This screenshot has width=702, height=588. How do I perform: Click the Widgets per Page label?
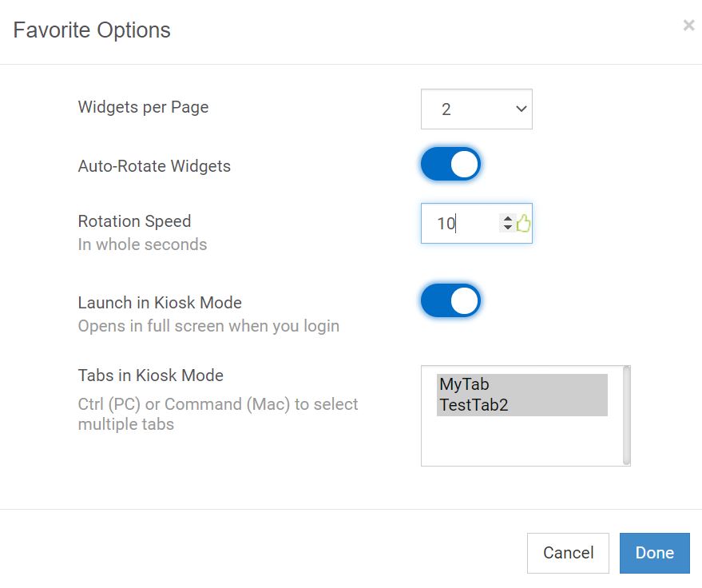(143, 107)
